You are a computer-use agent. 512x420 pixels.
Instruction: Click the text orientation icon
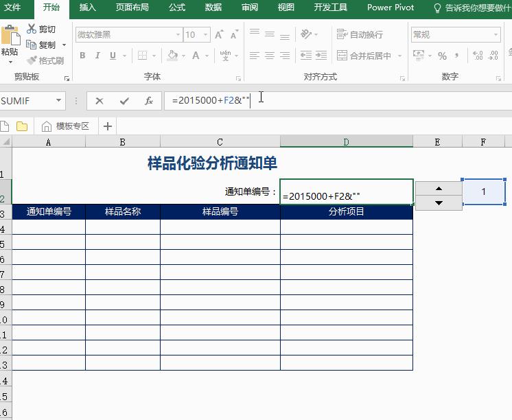coord(306,34)
